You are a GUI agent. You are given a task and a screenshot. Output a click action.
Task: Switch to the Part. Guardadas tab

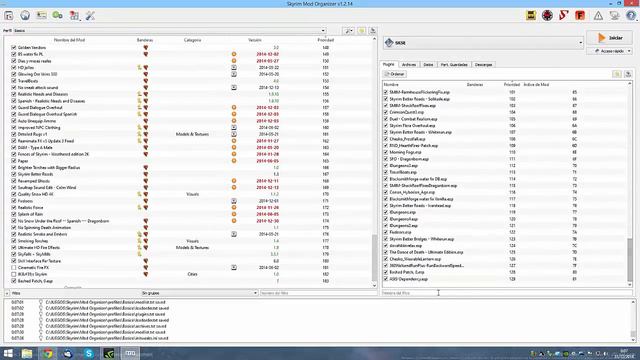tap(454, 64)
